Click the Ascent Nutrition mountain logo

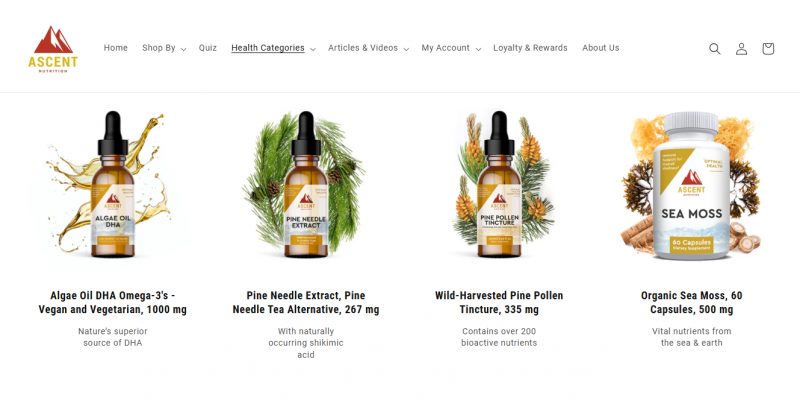pyautogui.click(x=53, y=49)
